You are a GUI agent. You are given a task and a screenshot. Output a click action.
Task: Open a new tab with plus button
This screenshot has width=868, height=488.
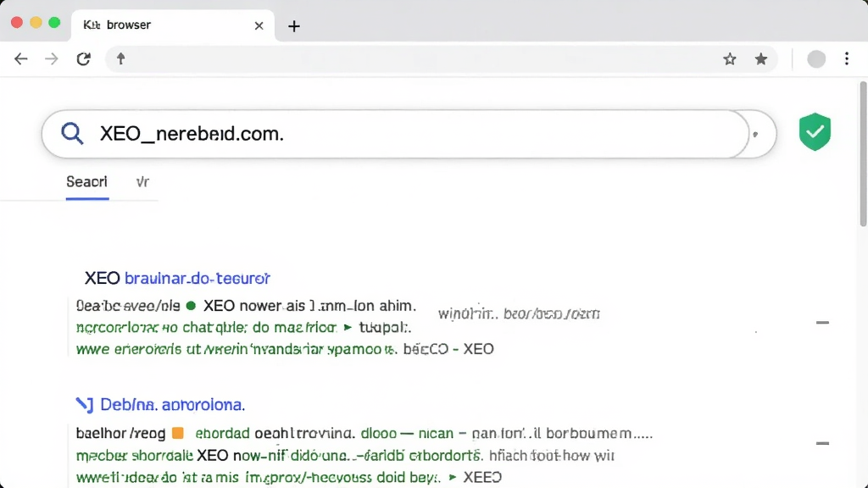294,26
